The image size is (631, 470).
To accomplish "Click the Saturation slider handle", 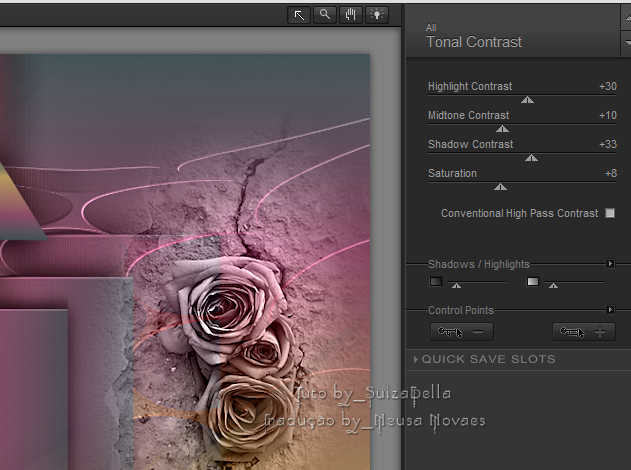I will [x=500, y=187].
